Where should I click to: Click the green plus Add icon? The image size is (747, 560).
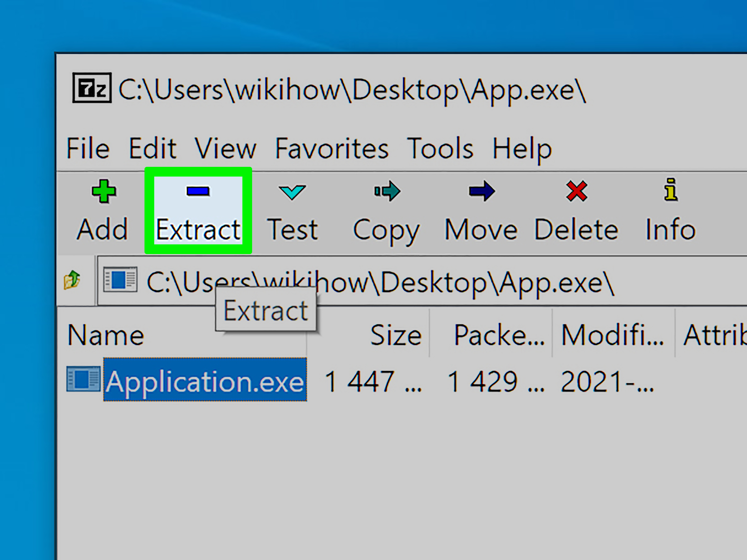(x=104, y=191)
